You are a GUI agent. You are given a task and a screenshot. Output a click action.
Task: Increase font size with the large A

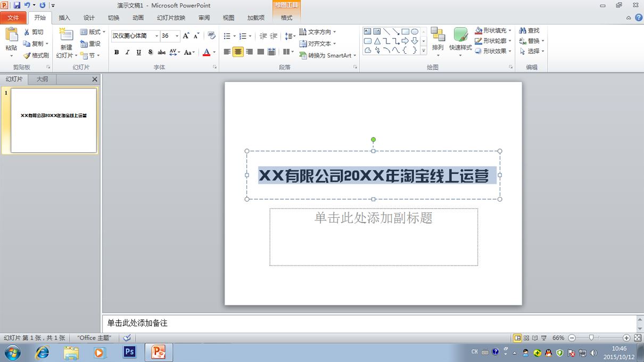pos(186,36)
